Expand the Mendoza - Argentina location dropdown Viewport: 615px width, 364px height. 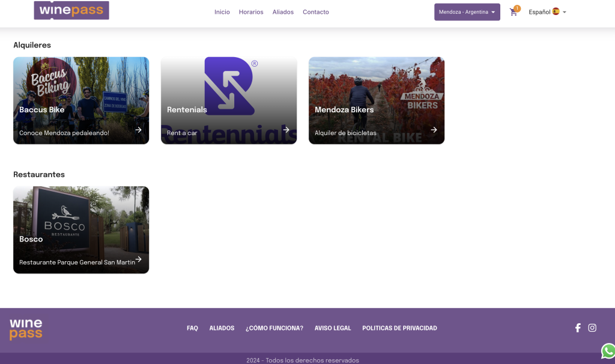click(x=467, y=12)
